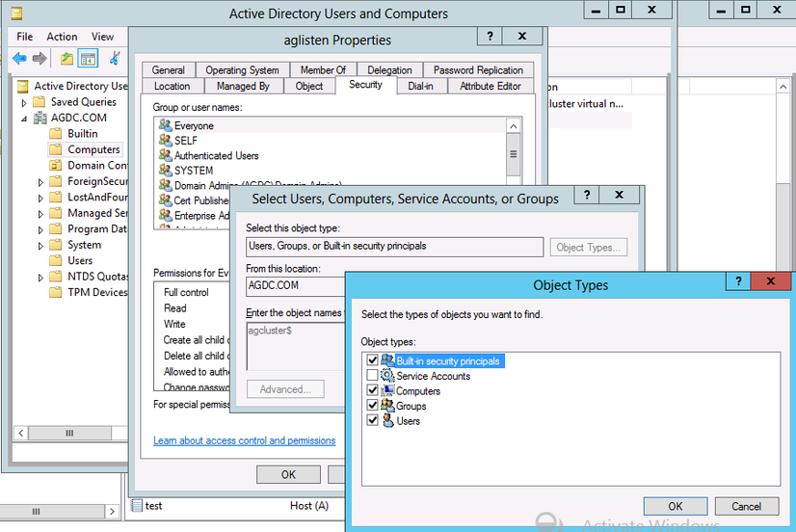Click the Object Types help question button

pos(738,280)
